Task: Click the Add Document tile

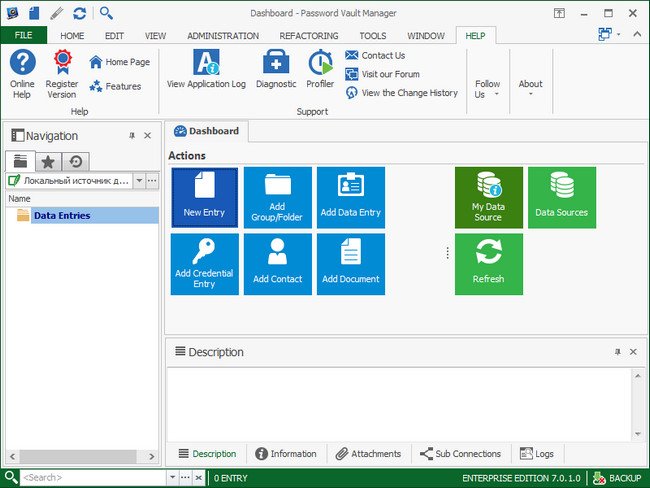Action: (x=351, y=264)
